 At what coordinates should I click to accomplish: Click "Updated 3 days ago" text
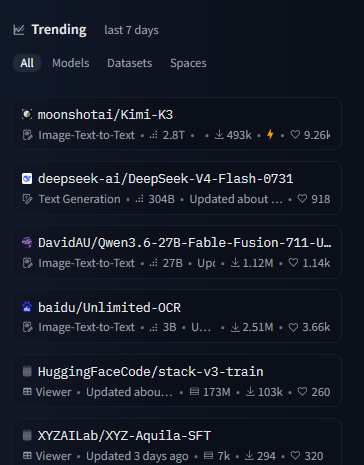point(137,456)
